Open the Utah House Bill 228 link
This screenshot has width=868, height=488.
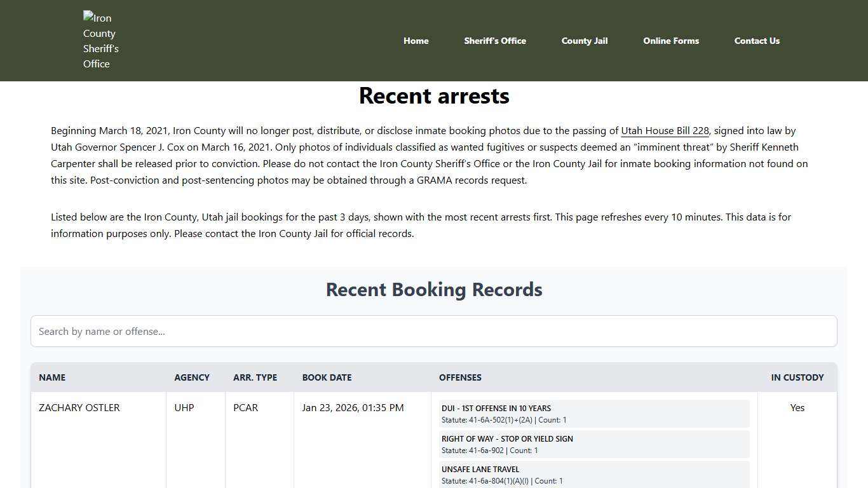click(x=664, y=130)
